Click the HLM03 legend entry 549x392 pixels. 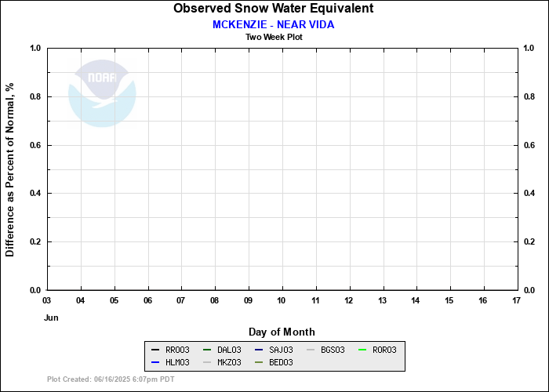point(170,362)
